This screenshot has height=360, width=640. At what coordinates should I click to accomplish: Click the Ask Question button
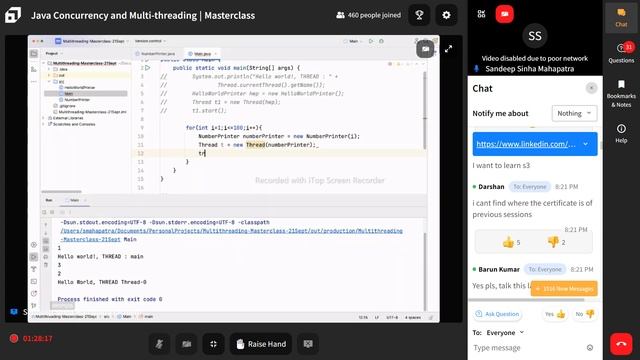pyautogui.click(x=497, y=314)
